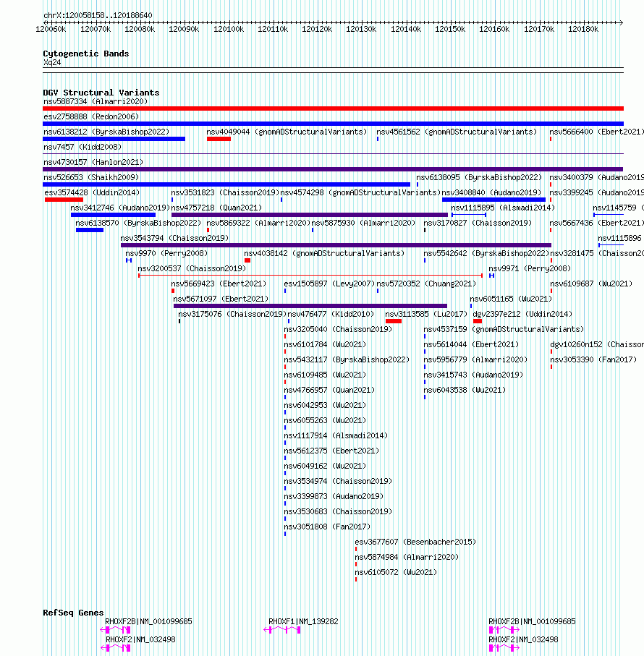644x656 pixels.
Task: Click the red nsv3113585 (Lu2017) bar
Action: [394, 321]
